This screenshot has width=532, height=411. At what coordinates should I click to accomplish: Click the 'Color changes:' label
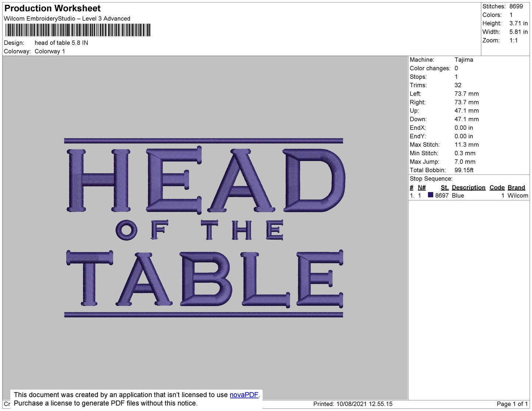tap(430, 68)
